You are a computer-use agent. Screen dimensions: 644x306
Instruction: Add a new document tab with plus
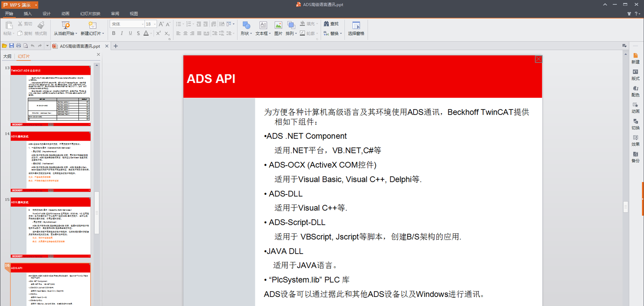click(x=116, y=46)
